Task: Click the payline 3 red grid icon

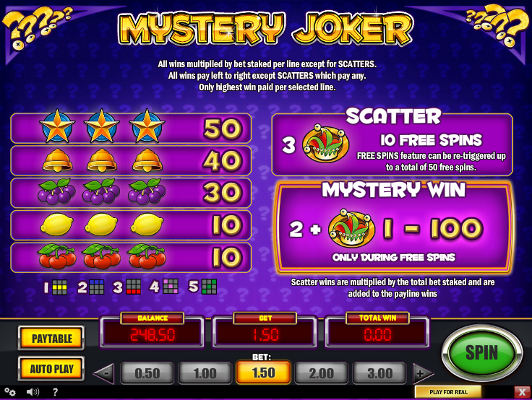Action: (133, 287)
